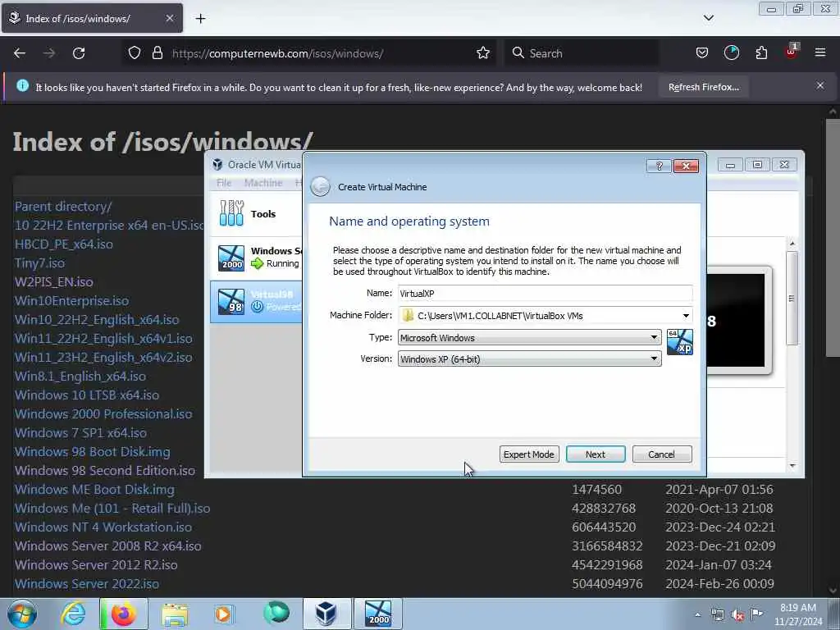The height and width of the screenshot is (630, 840).
Task: Open the Version dropdown showing Windows XP
Action: (x=529, y=359)
